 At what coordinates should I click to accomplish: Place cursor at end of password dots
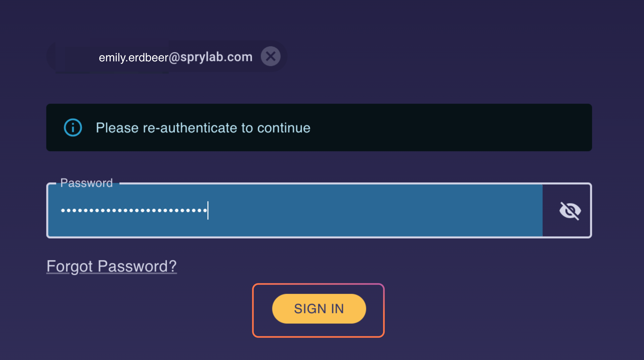coord(208,211)
